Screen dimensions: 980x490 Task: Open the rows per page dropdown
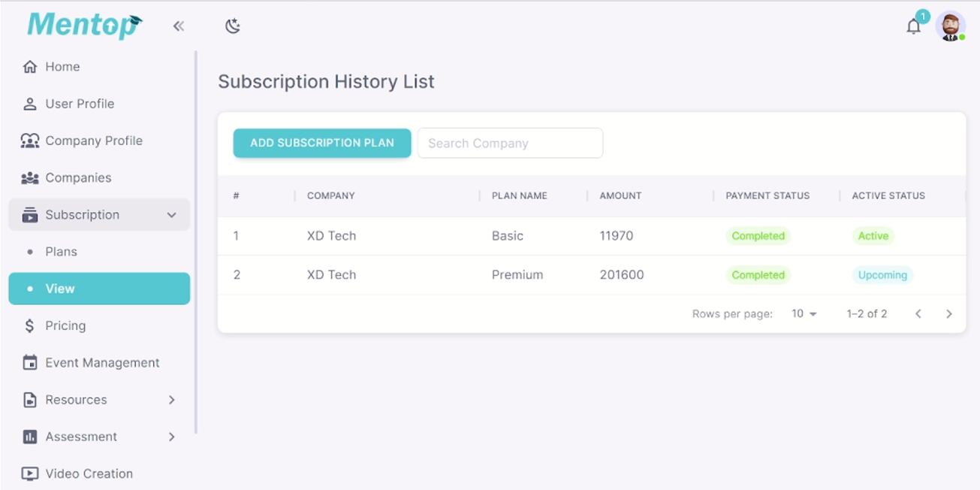point(804,313)
